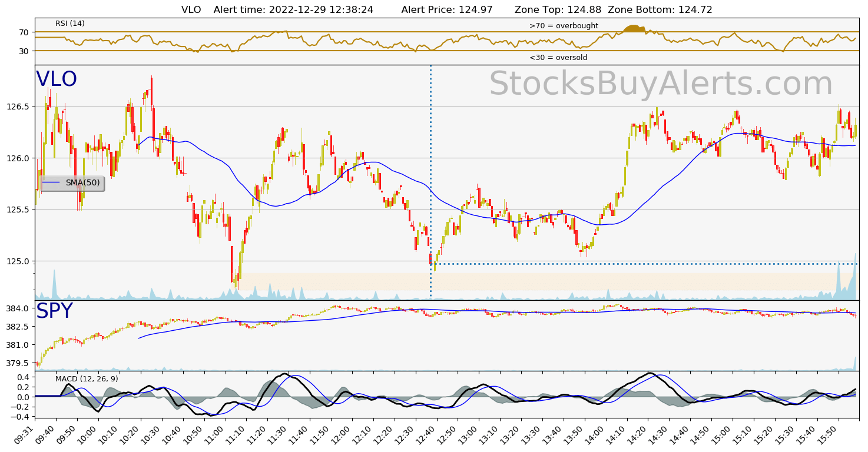Screen dimensions: 868x452
Task: Click 'Zone Bottom: 124.72' in the title
Action: 660,9
